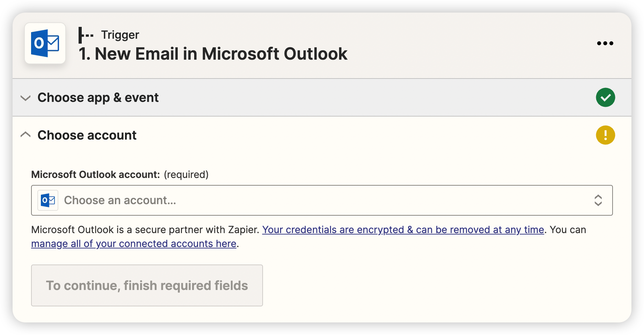This screenshot has width=644, height=335.
Task: Click the "Microsoft Outlook account:" field label
Action: [95, 174]
